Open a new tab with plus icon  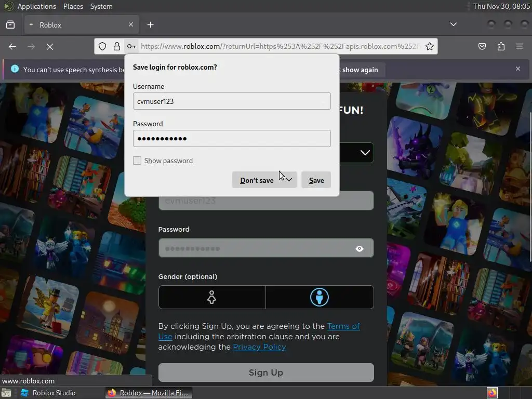[150, 25]
